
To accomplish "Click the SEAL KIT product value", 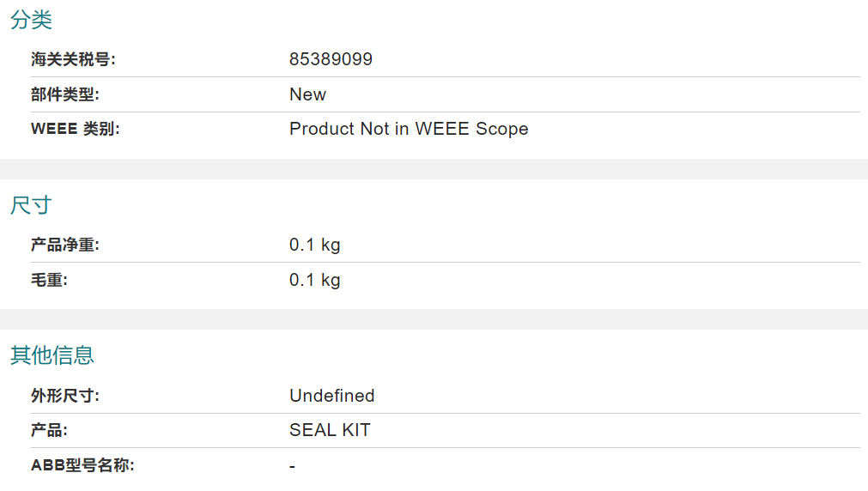I will (330, 430).
